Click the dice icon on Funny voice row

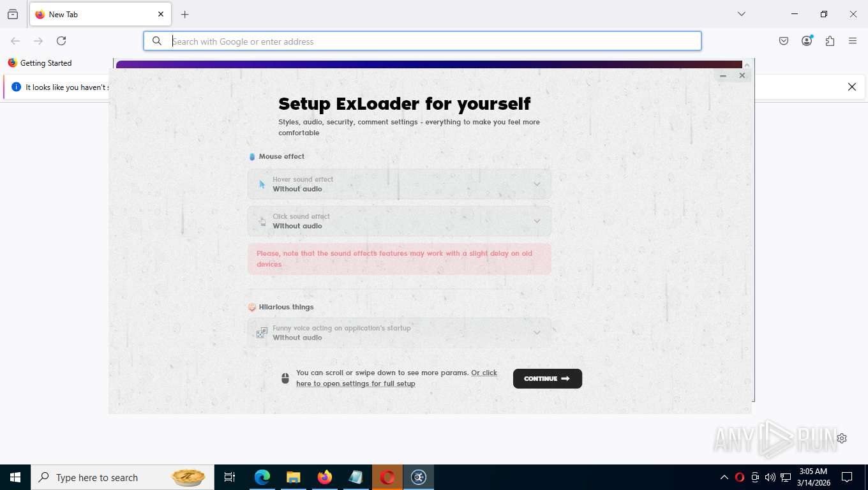coord(262,333)
